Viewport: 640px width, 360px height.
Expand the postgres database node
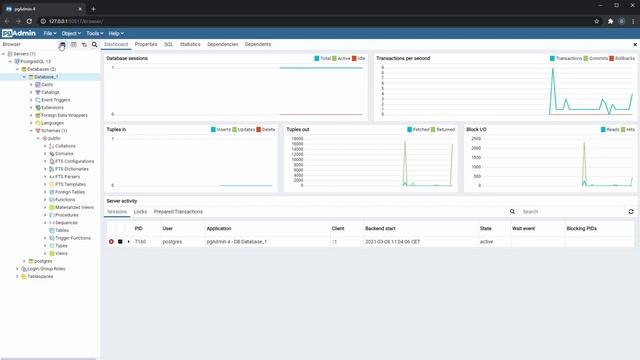(24, 261)
